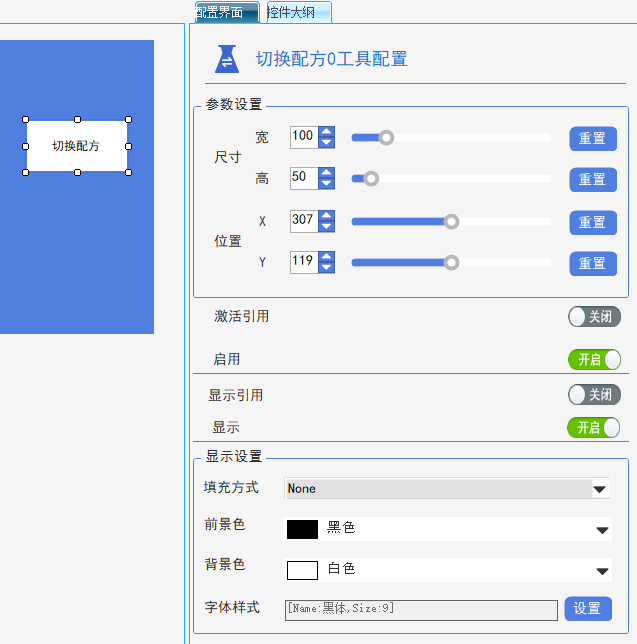Reset the X position with 重置

pyautogui.click(x=593, y=222)
